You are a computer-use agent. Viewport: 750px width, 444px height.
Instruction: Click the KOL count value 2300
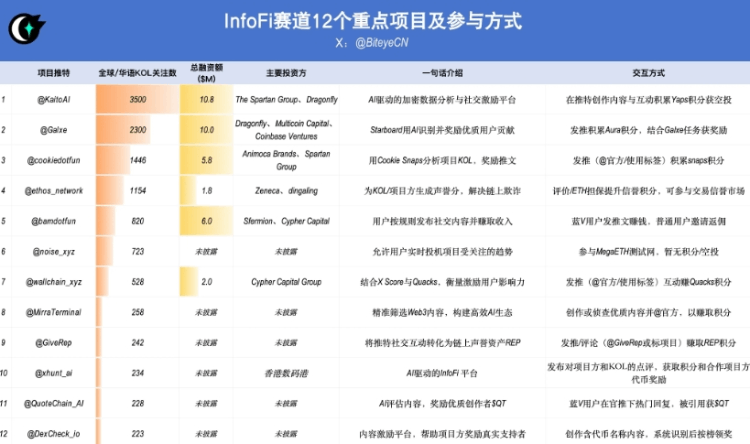pos(138,130)
